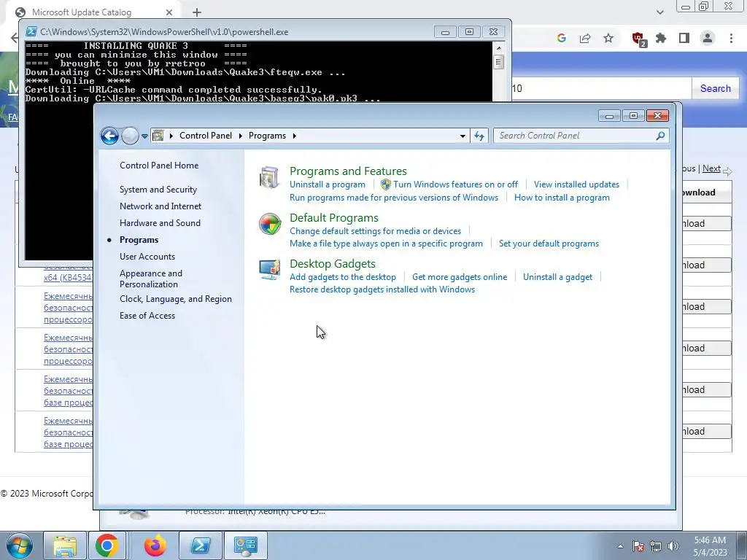Expand the arrow after Programs breadcrumb
The image size is (747, 560).
point(295,136)
